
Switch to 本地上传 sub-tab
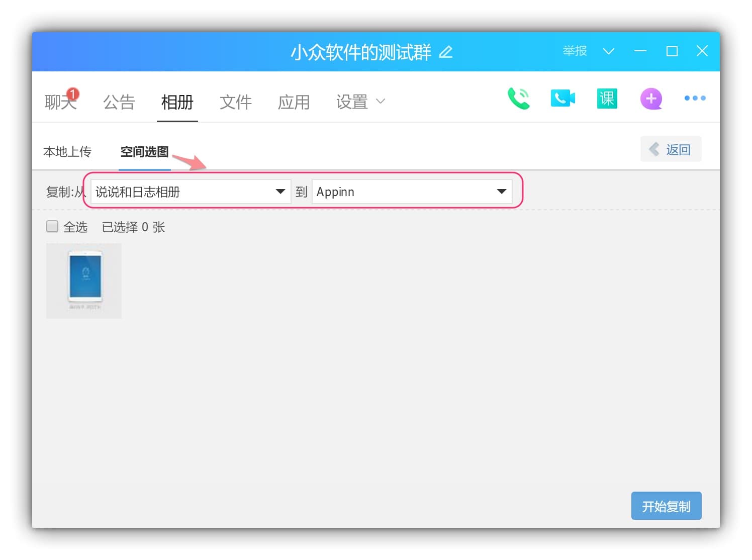[x=67, y=151]
